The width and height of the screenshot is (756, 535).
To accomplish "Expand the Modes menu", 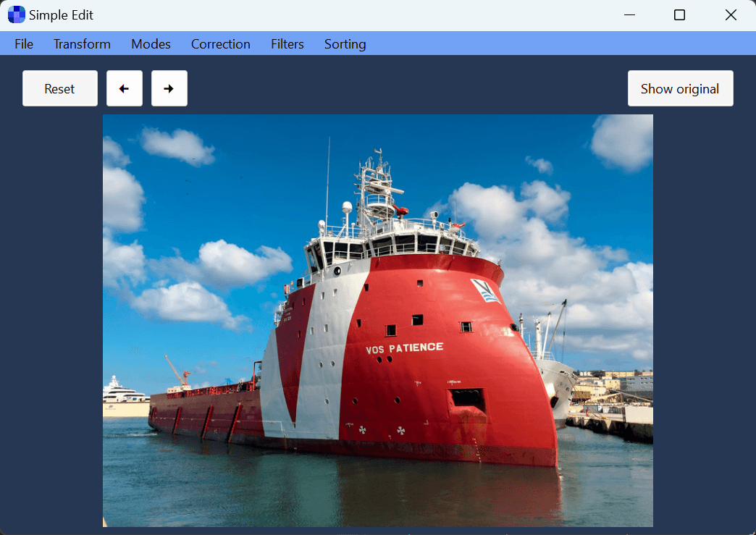I will pyautogui.click(x=151, y=44).
